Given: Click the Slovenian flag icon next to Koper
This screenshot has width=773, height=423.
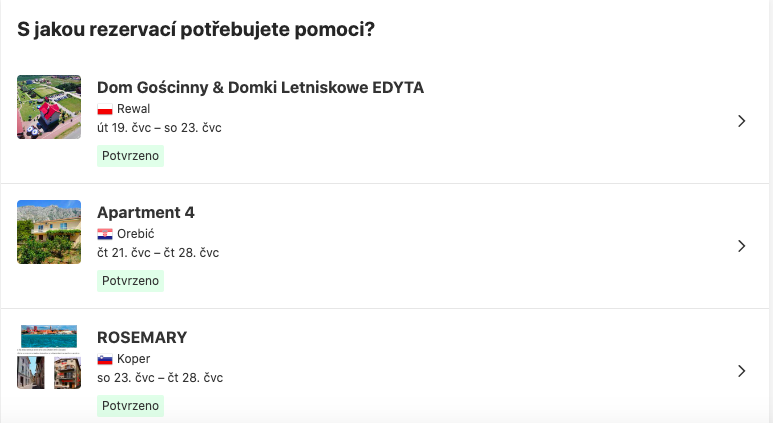Looking at the screenshot, I should [104, 359].
